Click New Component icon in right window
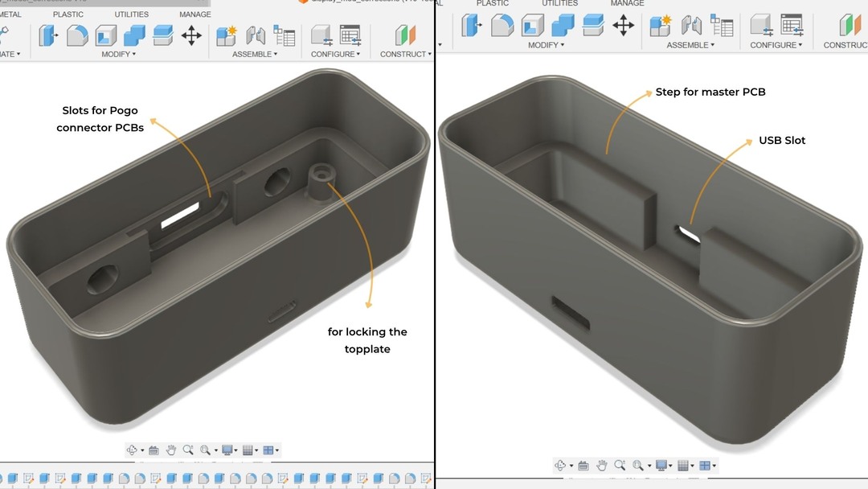 (661, 26)
